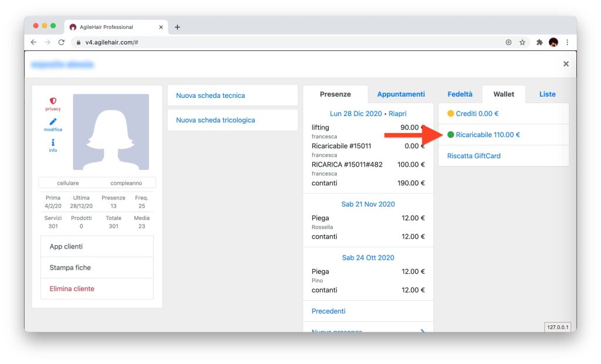
Task: Open client info icon
Action: [x=53, y=142]
